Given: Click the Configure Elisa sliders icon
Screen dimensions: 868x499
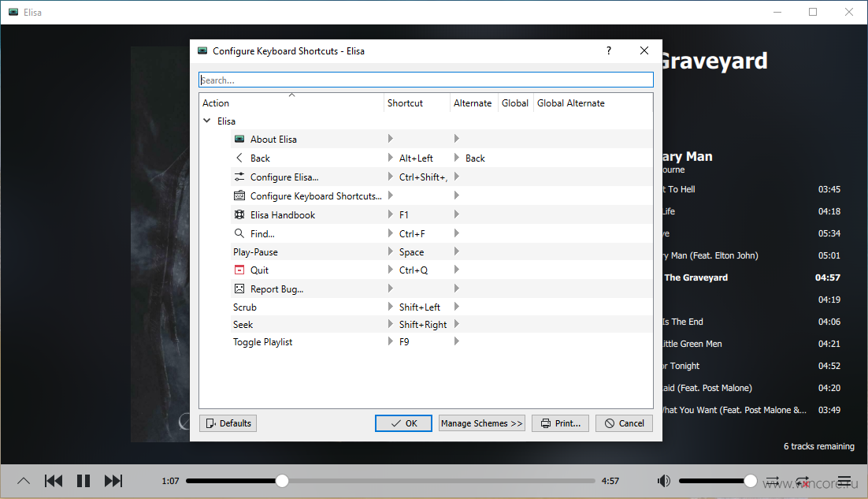Looking at the screenshot, I should (239, 177).
